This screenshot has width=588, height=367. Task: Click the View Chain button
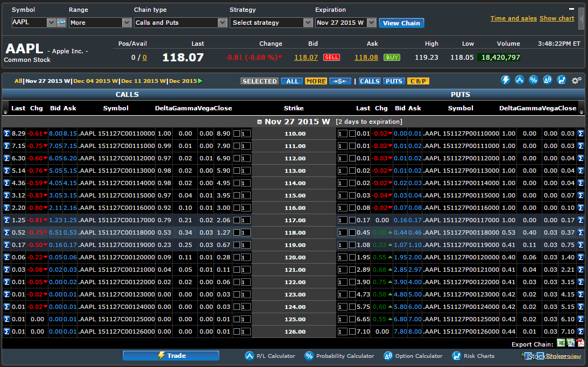[401, 23]
